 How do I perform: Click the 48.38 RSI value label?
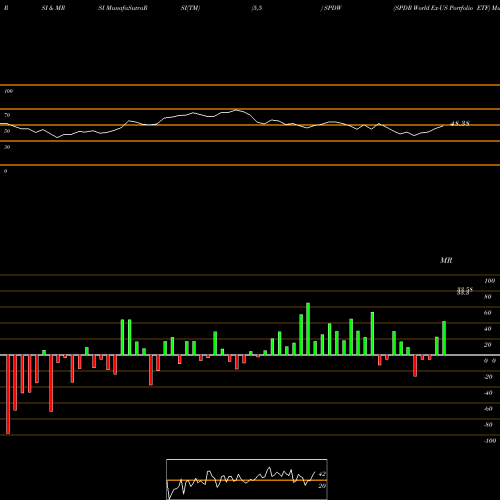click(460, 124)
